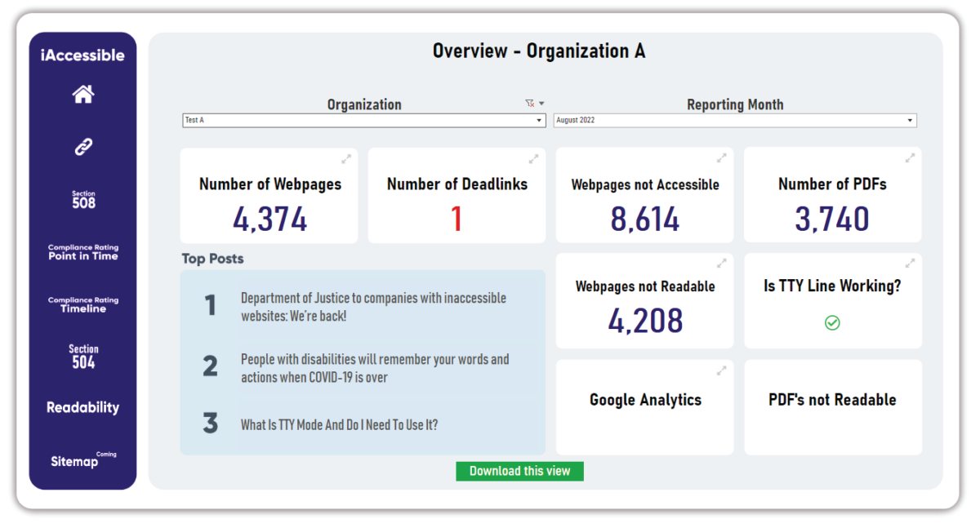
Task: Open the Reporting Month dropdown
Action: (735, 121)
